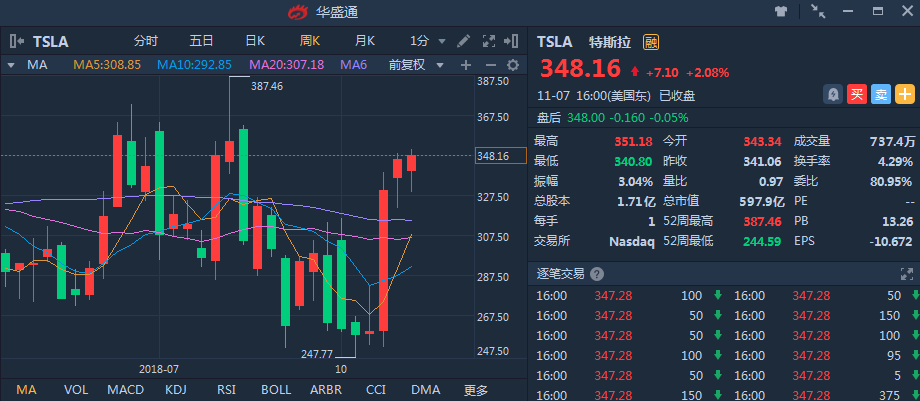The width and height of the screenshot is (920, 401).
Task: Click 最低 value 340.80
Action: pos(634,161)
